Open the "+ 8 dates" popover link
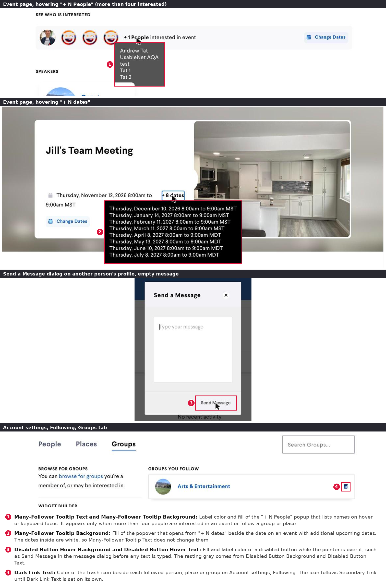Viewport: 386px width, 588px height. [x=173, y=195]
